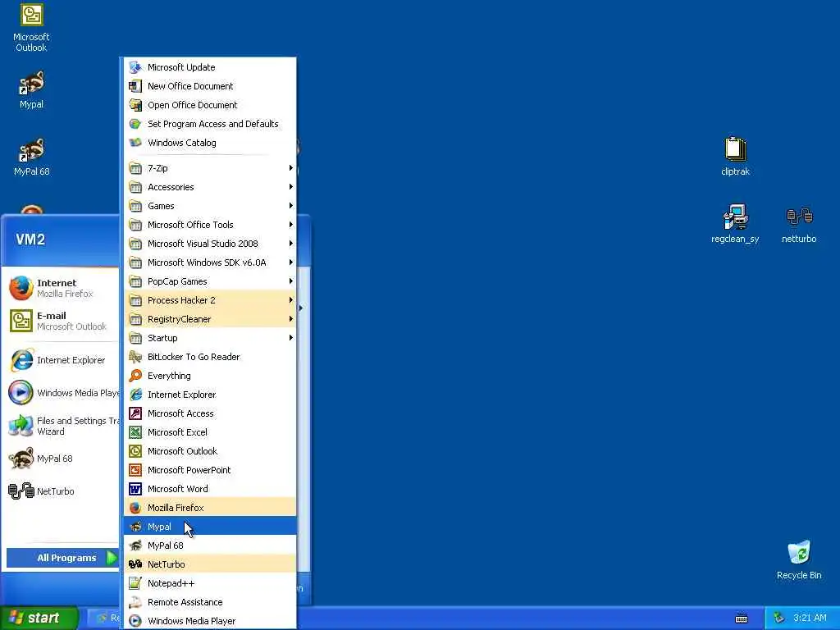This screenshot has height=630, width=840.
Task: Open E-mail Microsoft Outlook pinned item
Action: [62, 321]
